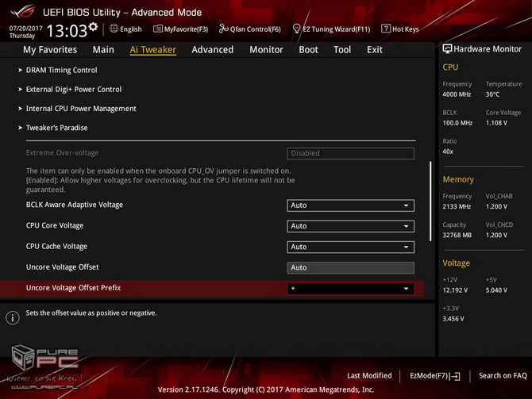532x399 pixels.
Task: Open the CPU Cache Voltage dropdown
Action: (x=350, y=247)
